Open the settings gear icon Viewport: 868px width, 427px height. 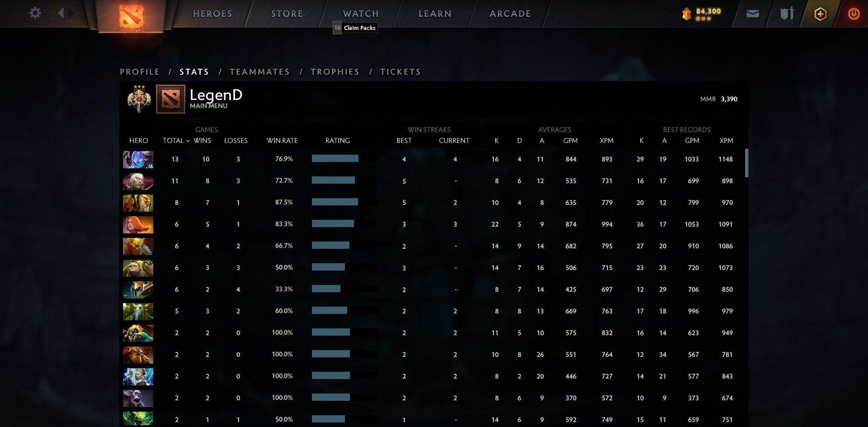coord(35,13)
